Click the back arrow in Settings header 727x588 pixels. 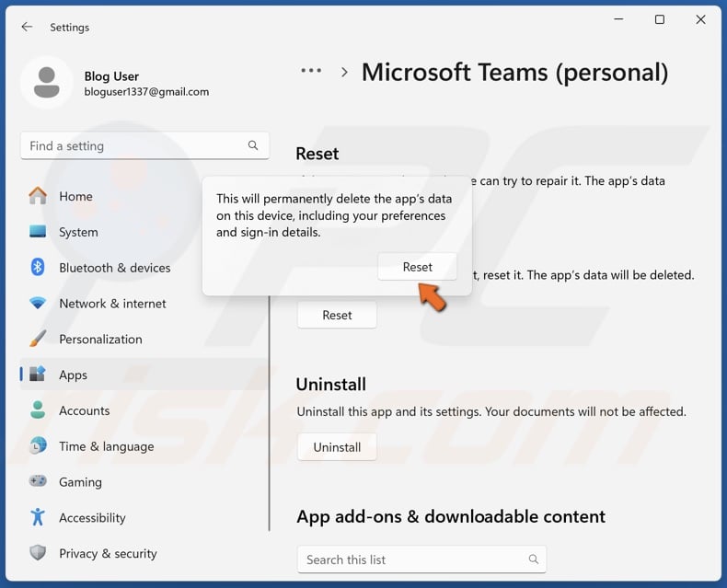tap(27, 27)
